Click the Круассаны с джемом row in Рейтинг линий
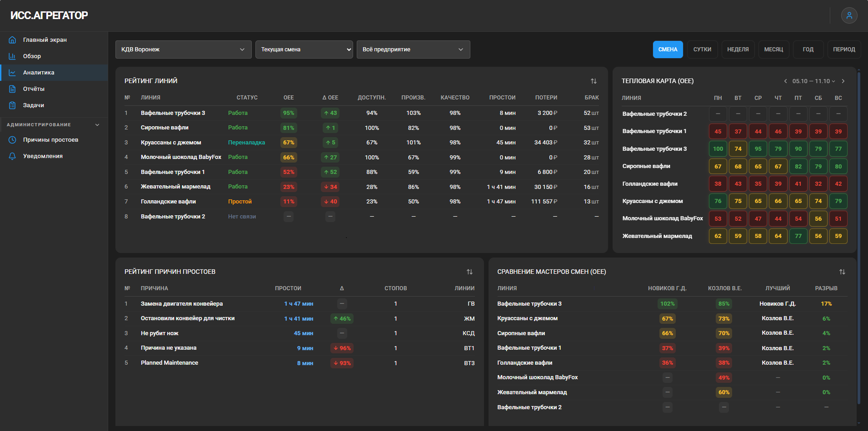This screenshot has width=868, height=431. point(362,143)
